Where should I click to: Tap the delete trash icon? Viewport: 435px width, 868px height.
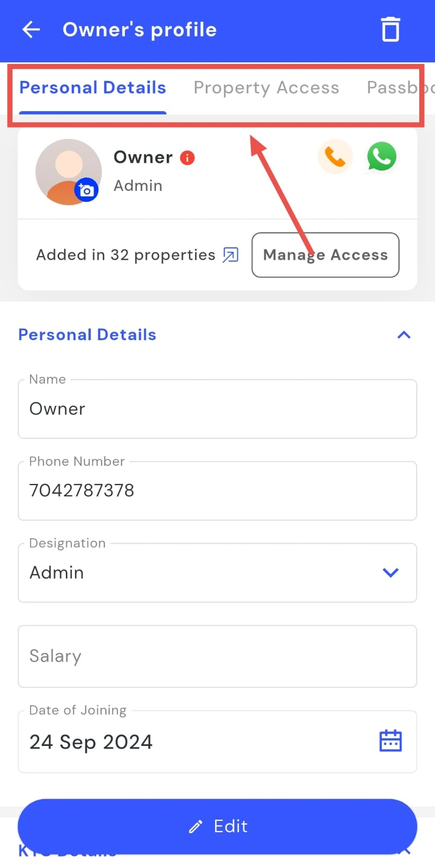[390, 30]
